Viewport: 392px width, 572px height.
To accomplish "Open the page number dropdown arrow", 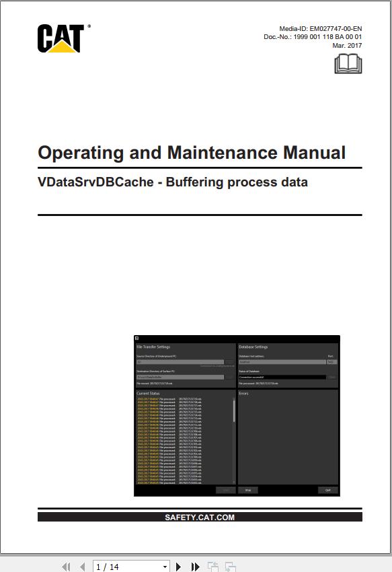I will (x=165, y=567).
